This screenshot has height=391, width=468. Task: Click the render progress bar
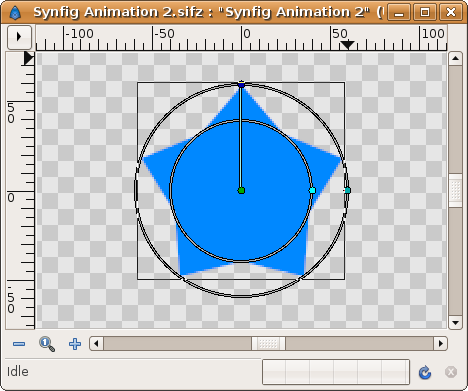pyautogui.click(x=336, y=372)
